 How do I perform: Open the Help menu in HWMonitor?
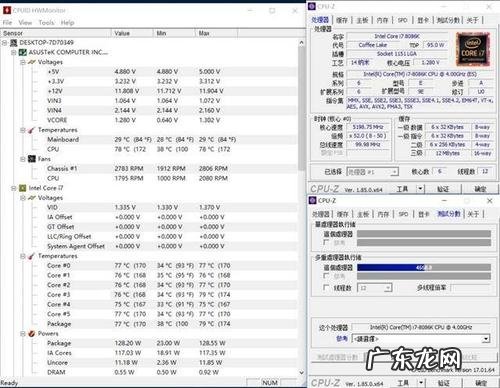pos(67,23)
